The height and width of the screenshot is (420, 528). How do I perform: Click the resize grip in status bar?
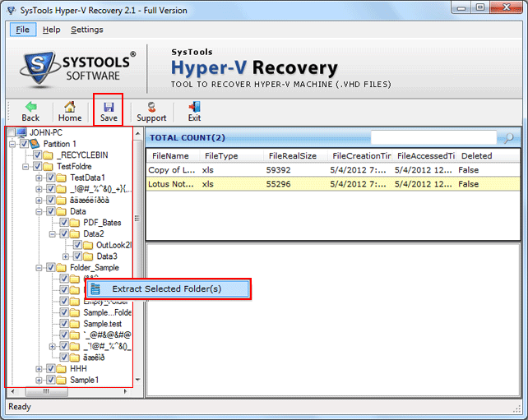pos(516,408)
